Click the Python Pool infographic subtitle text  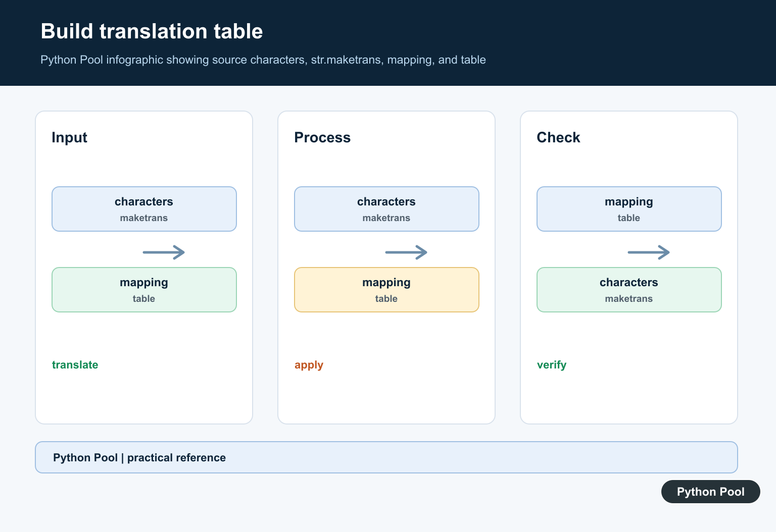point(263,60)
